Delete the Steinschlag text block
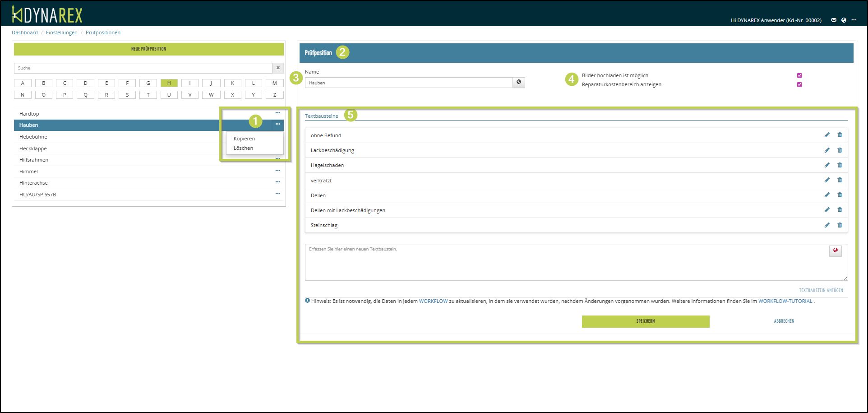 point(840,225)
